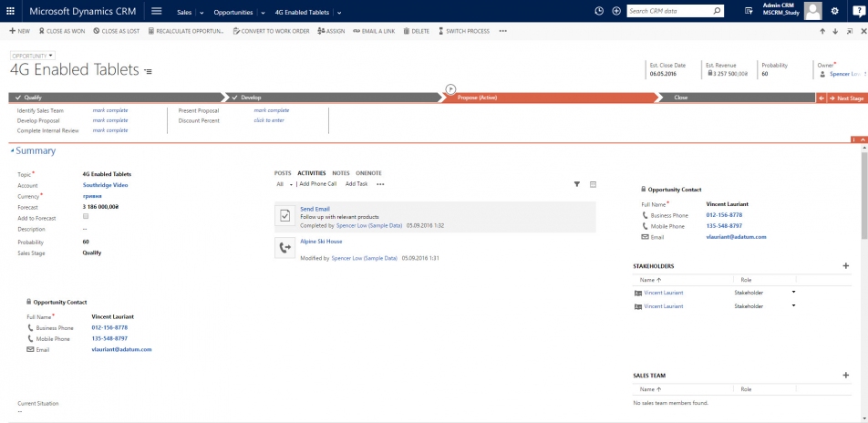The height and width of the screenshot is (423, 868).
Task: Click the Delete trash command
Action: pyautogui.click(x=416, y=31)
